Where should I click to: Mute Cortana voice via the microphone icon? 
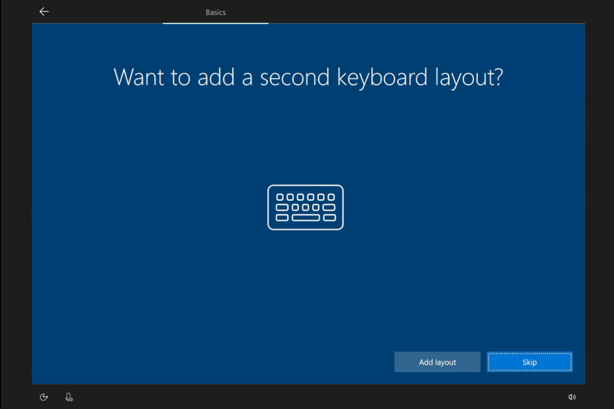pyautogui.click(x=69, y=397)
